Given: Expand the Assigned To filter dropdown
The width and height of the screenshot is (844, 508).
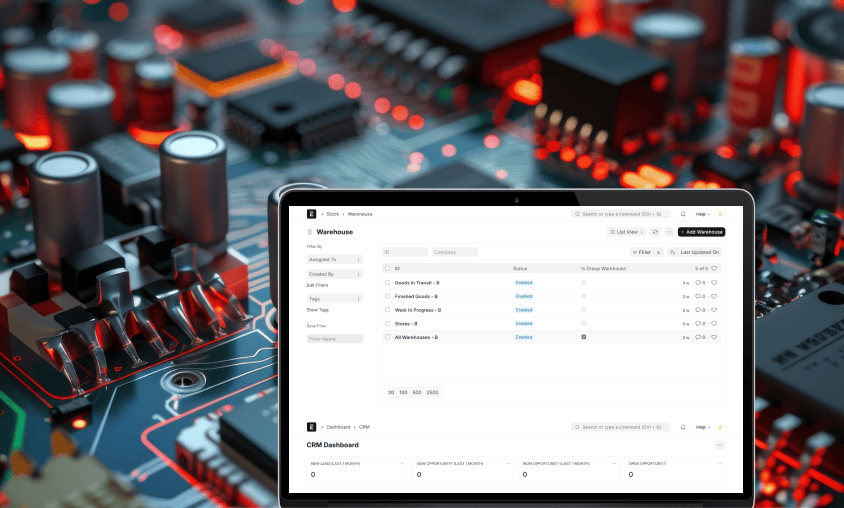Looking at the screenshot, I should [334, 259].
